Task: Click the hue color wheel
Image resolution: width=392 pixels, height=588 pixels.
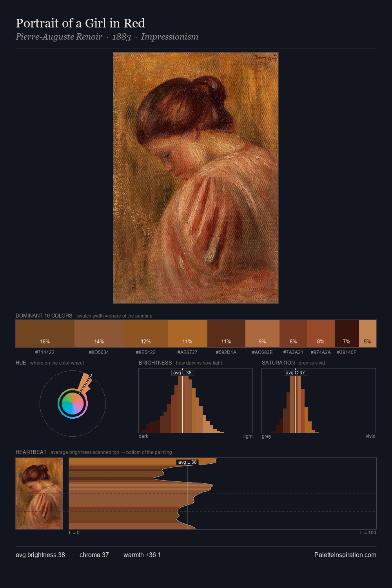Action: [73, 403]
